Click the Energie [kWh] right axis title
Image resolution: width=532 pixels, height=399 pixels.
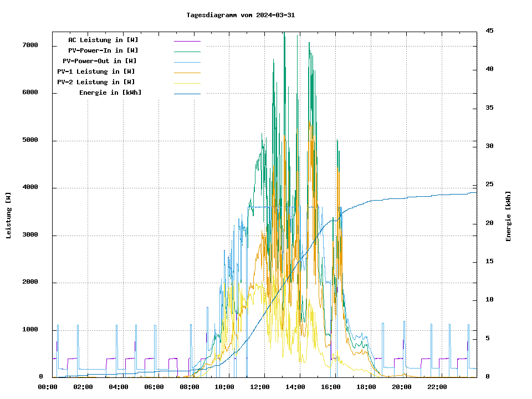pos(508,216)
